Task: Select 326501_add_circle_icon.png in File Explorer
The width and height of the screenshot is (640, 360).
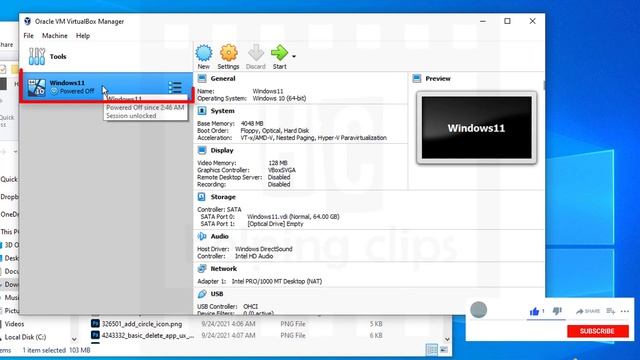Action: (x=142, y=324)
